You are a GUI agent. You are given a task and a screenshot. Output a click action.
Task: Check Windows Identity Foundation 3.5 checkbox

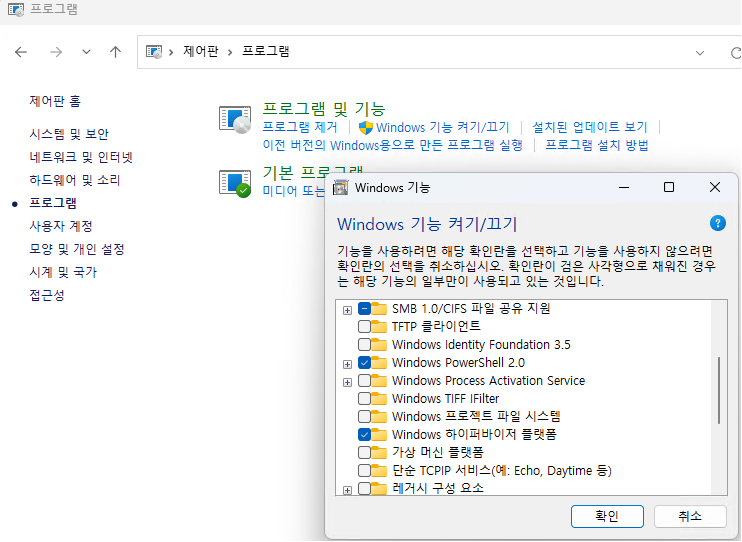click(364, 345)
